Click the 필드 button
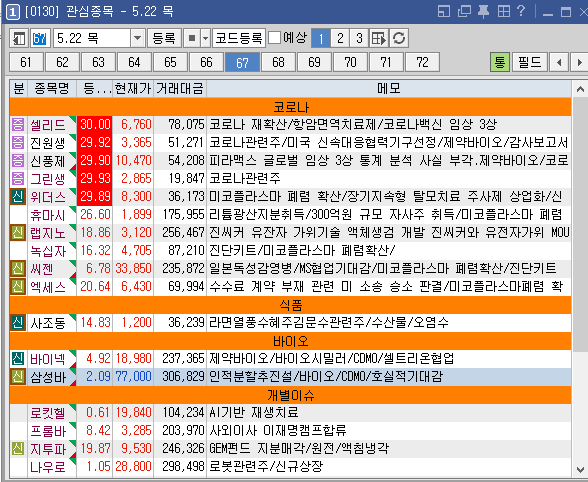The image size is (588, 482). [530, 62]
